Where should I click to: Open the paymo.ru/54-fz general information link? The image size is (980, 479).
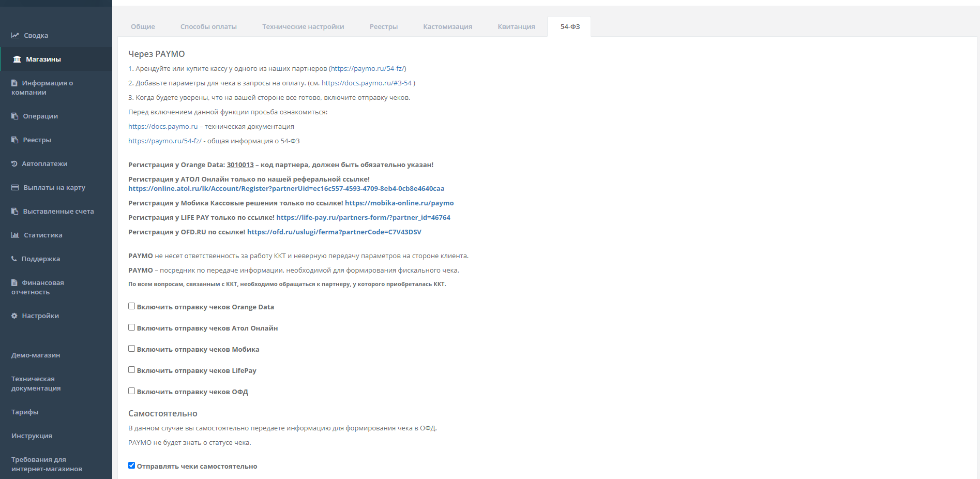pyautogui.click(x=165, y=141)
